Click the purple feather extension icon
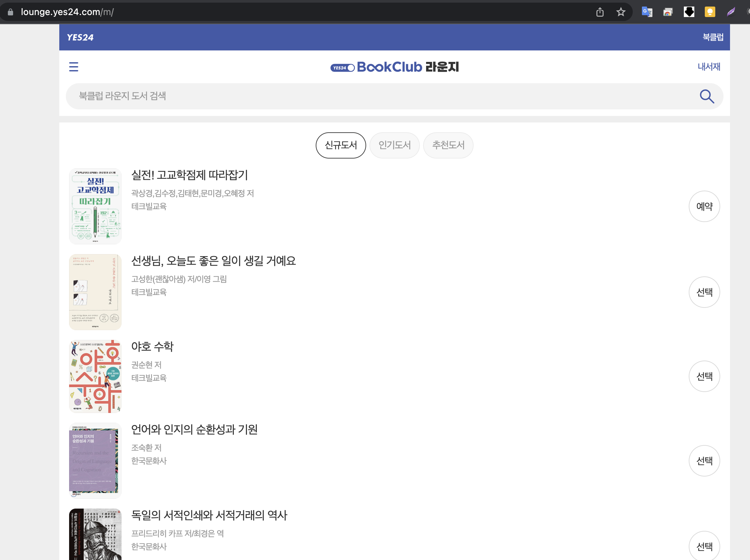The image size is (750, 560). (731, 12)
